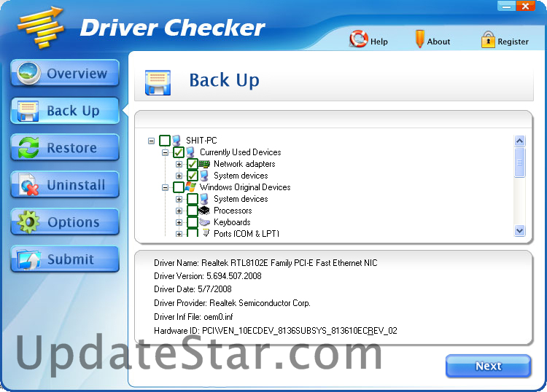Click the Driver Version 5.694.507.2008 text
Viewport: 547px width, 392px height.
[208, 276]
